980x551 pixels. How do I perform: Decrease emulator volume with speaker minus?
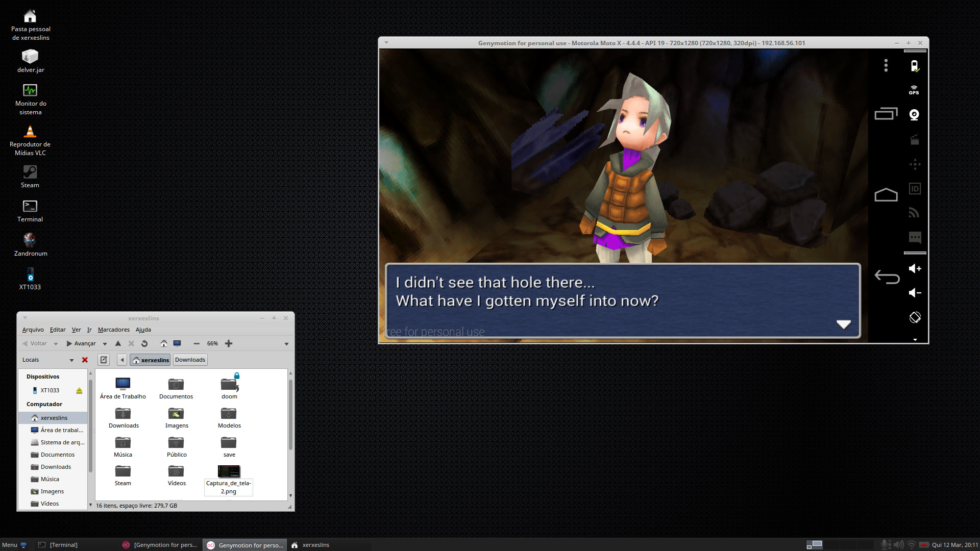pos(915,293)
